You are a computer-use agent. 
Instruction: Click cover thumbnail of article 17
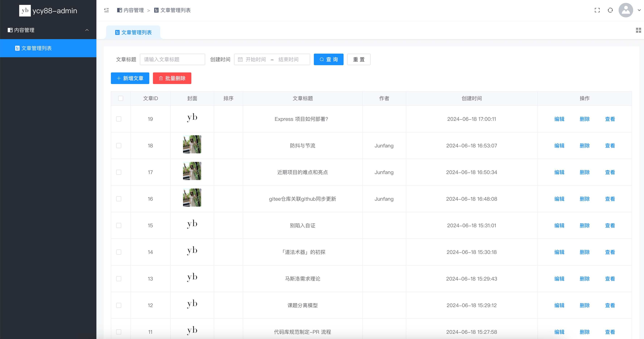(192, 171)
